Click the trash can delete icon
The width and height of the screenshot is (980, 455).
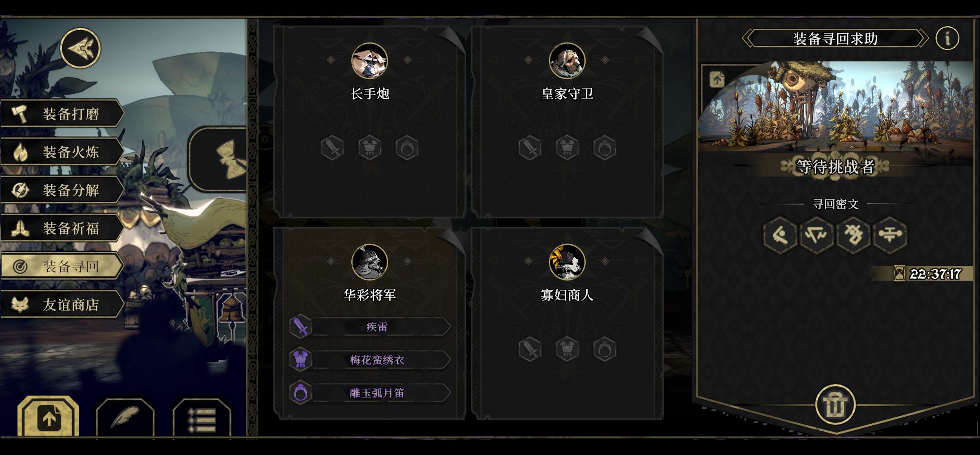click(836, 405)
